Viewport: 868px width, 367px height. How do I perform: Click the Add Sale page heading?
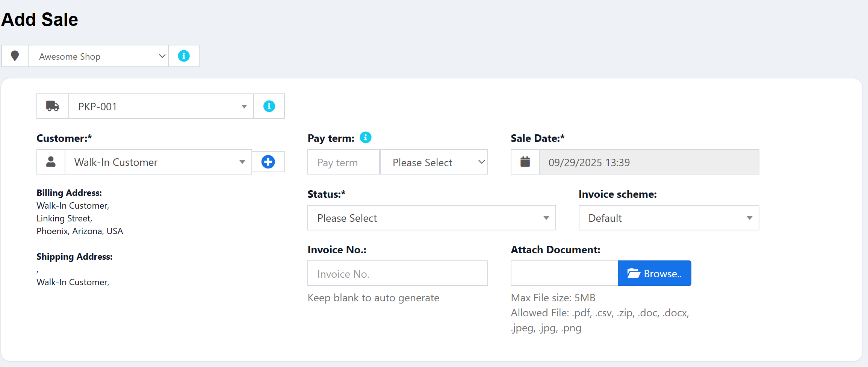[40, 20]
